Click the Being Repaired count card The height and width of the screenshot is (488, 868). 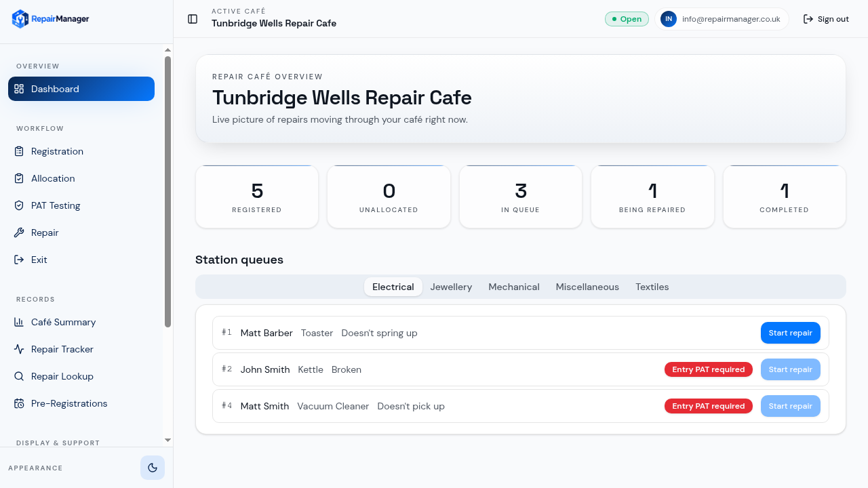pos(652,197)
